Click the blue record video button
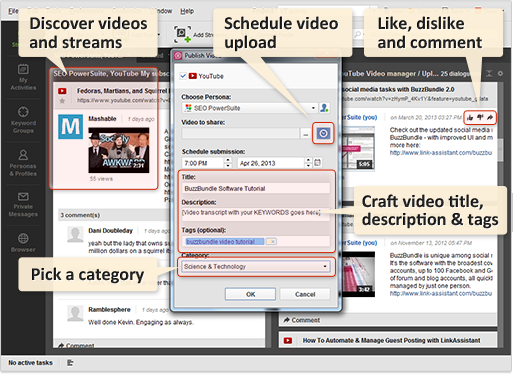Viewport: 514px width, 374px height. 323,133
